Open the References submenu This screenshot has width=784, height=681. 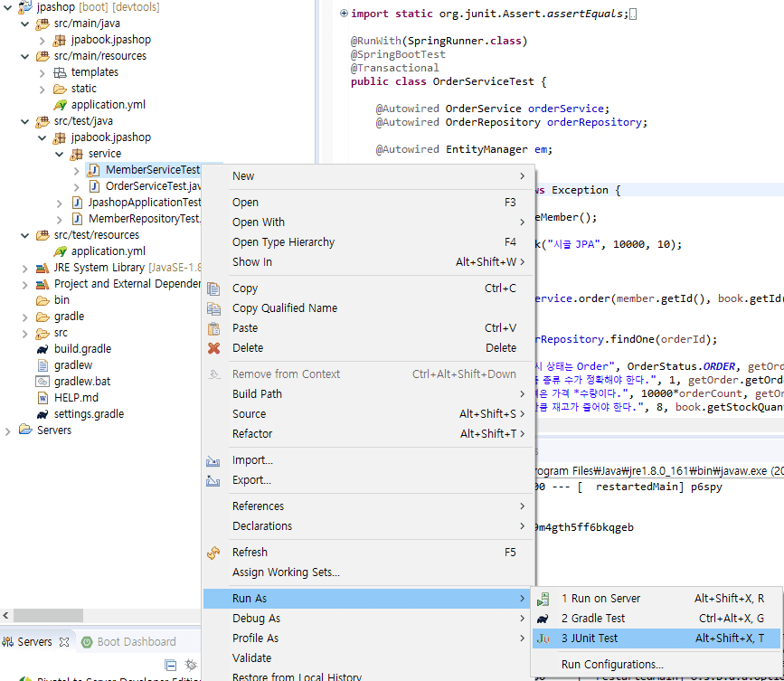(x=368, y=506)
